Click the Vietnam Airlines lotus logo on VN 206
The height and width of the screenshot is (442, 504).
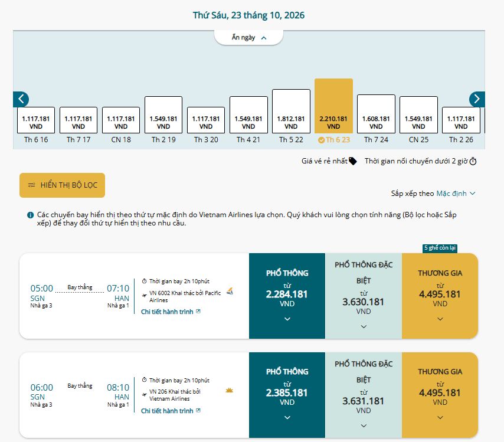point(229,390)
